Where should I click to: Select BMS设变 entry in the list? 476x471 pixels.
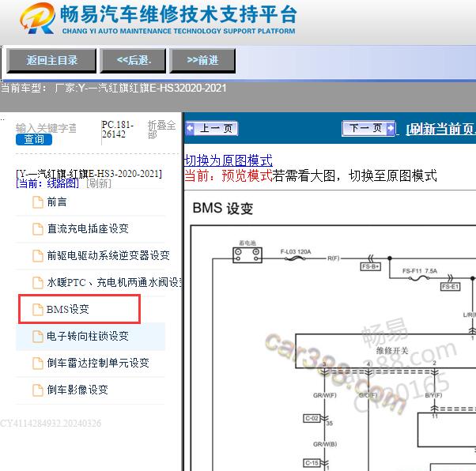pos(68,309)
